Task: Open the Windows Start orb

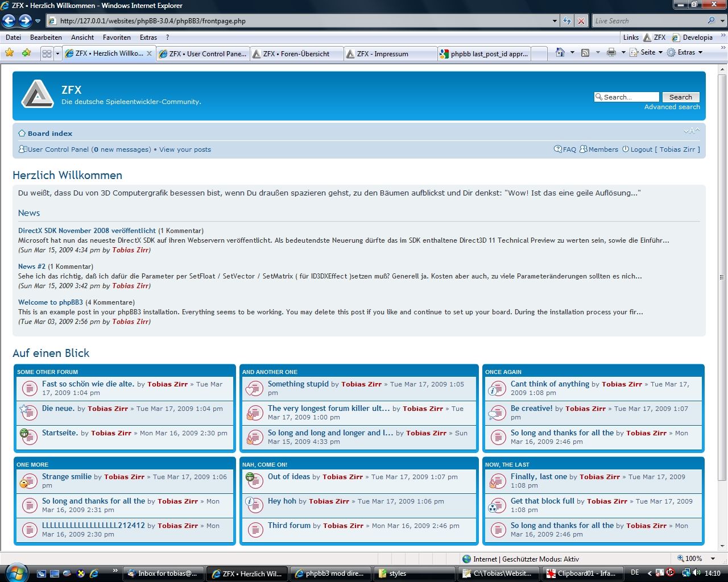Action: (x=15, y=572)
